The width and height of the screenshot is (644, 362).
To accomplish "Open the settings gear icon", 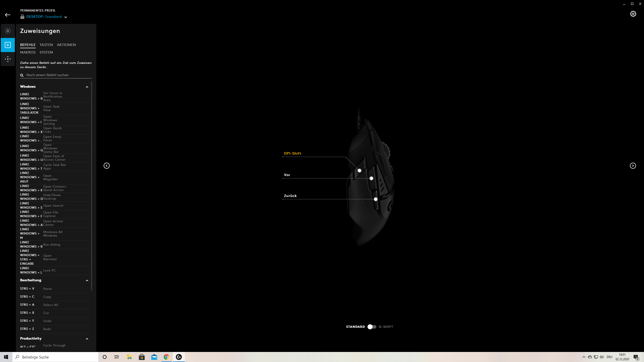I will (x=633, y=14).
